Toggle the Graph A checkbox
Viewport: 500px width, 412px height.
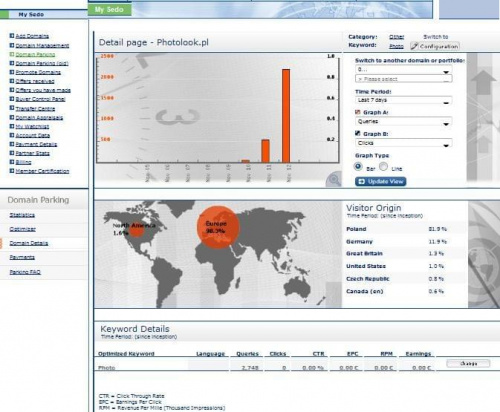coord(358,112)
